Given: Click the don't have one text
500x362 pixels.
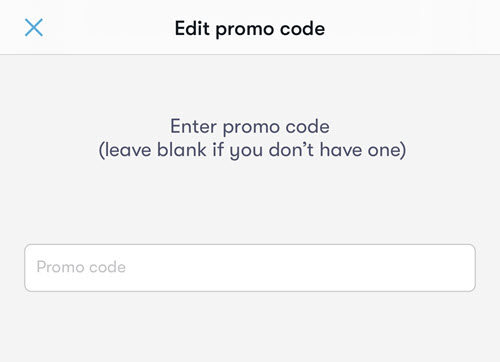Looking at the screenshot, I should (x=337, y=150).
